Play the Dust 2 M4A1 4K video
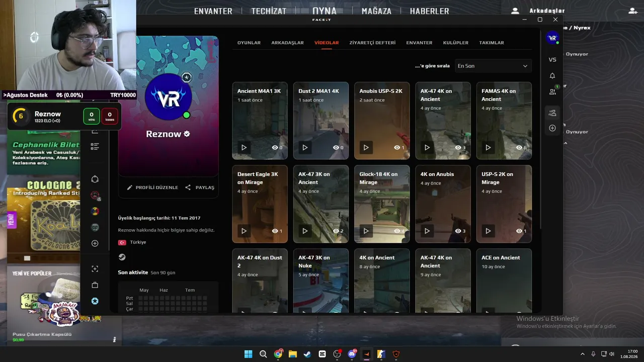Image resolution: width=644 pixels, height=362 pixels. tap(305, 148)
